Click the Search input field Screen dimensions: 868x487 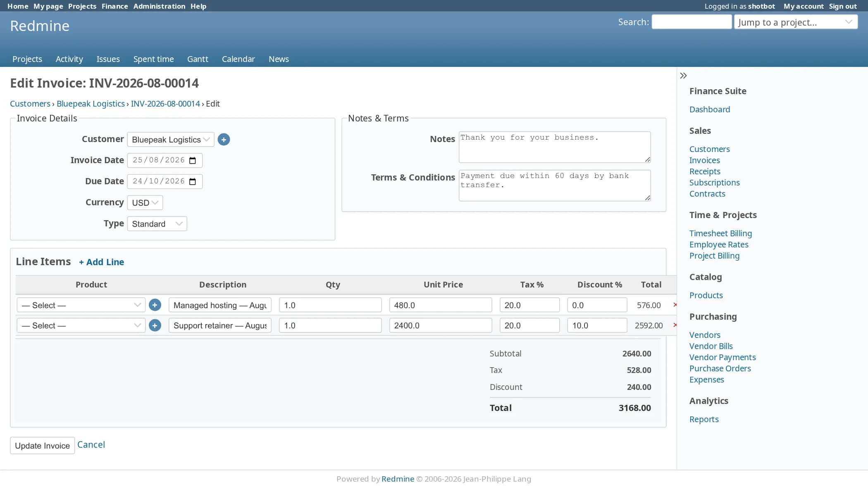tap(692, 22)
